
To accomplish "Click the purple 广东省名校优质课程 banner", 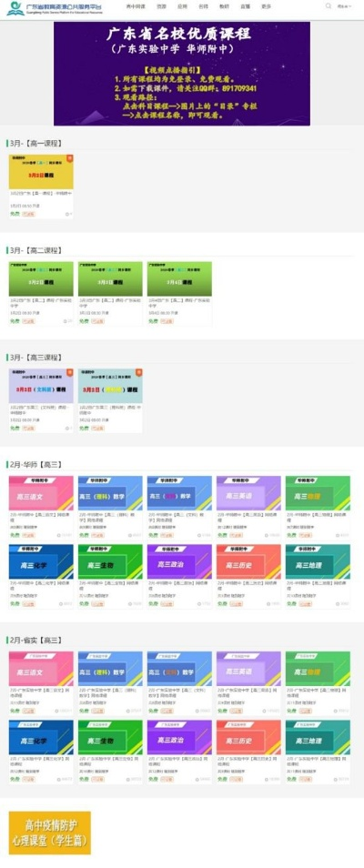I will point(182,74).
